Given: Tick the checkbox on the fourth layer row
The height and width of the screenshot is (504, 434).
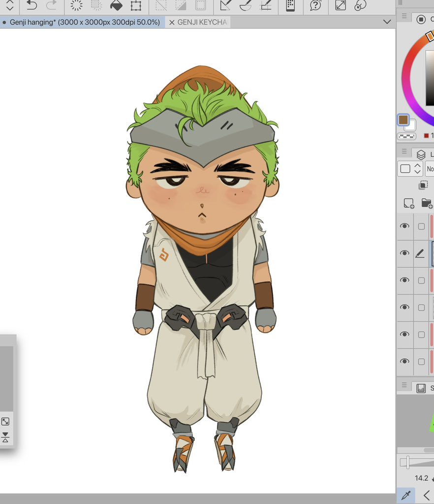Looking at the screenshot, I should pos(422,308).
